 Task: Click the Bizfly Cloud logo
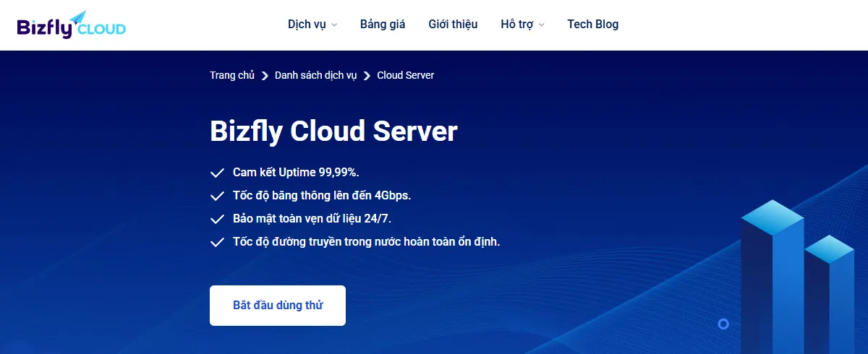point(71,25)
